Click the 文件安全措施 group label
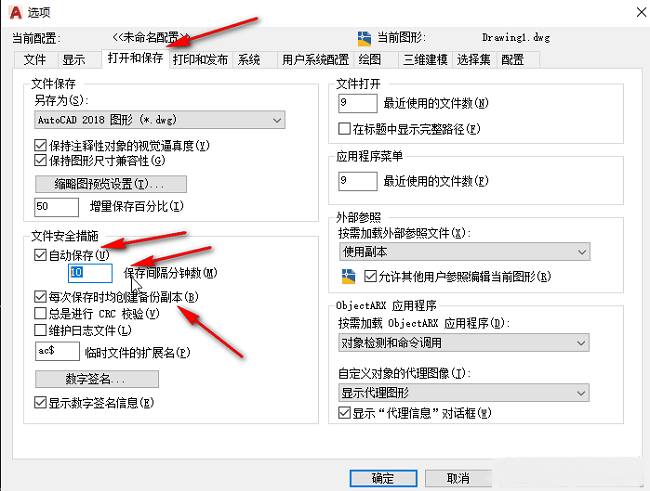This screenshot has width=650, height=491. pos(65,236)
